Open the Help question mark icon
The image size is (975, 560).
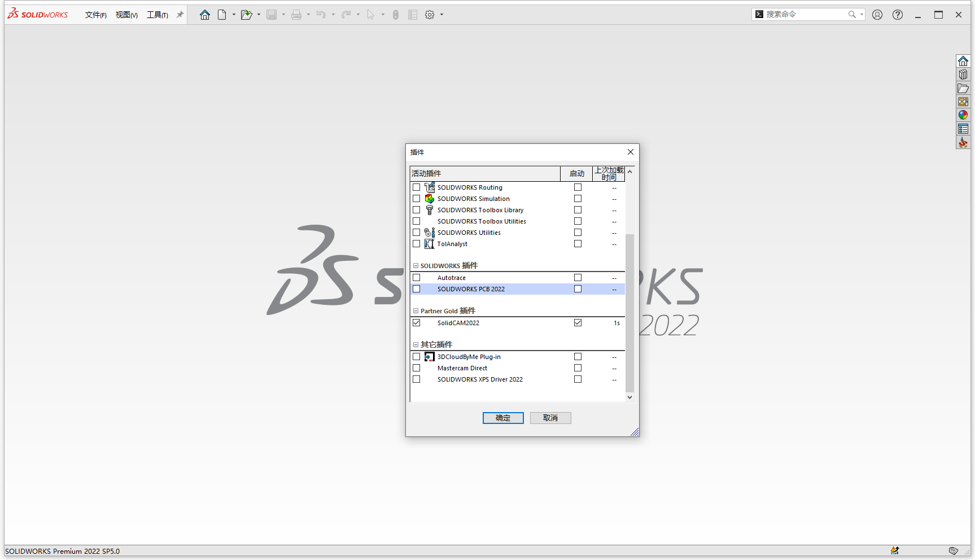coord(898,15)
